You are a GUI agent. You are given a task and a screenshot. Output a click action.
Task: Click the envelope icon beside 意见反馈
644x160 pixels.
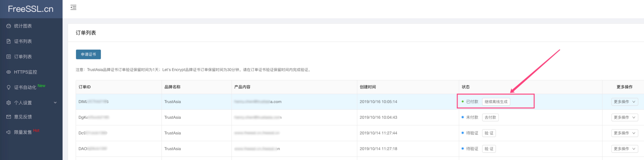[x=8, y=117]
